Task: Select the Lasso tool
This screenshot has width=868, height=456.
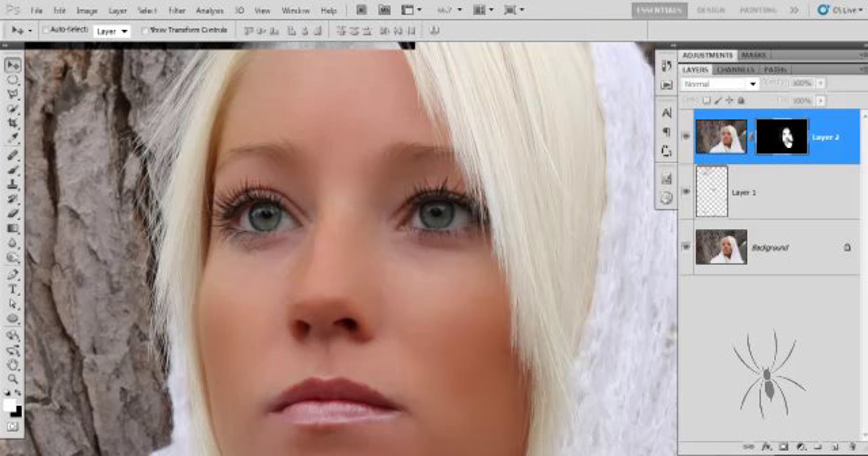Action: tap(13, 94)
